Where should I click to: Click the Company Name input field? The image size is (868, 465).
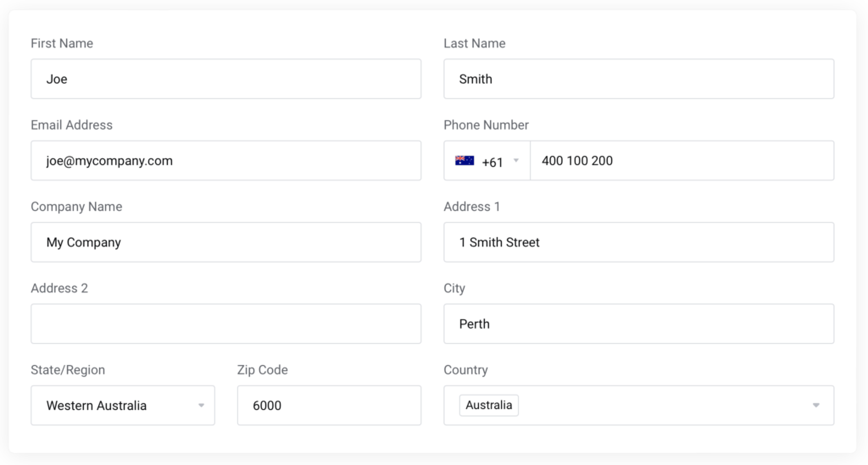click(x=225, y=242)
